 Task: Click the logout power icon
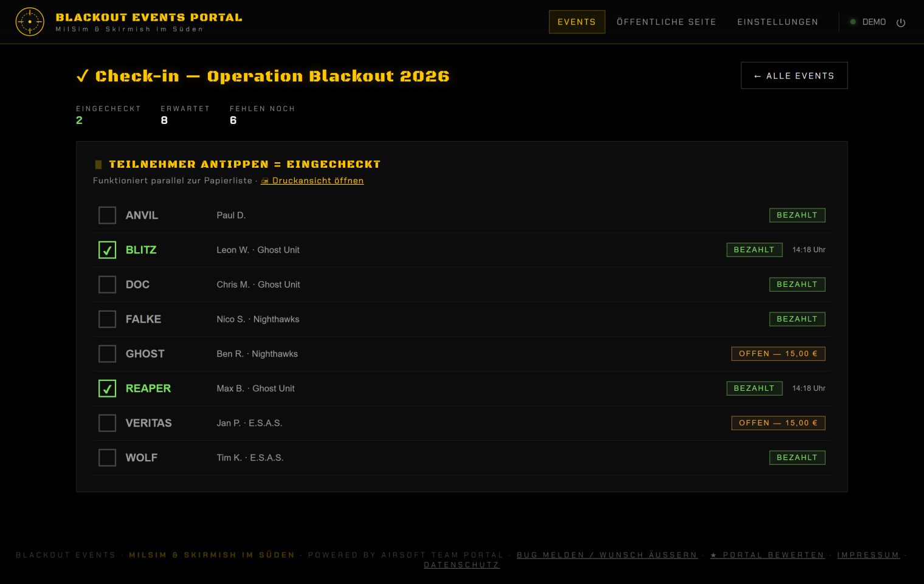tap(901, 22)
